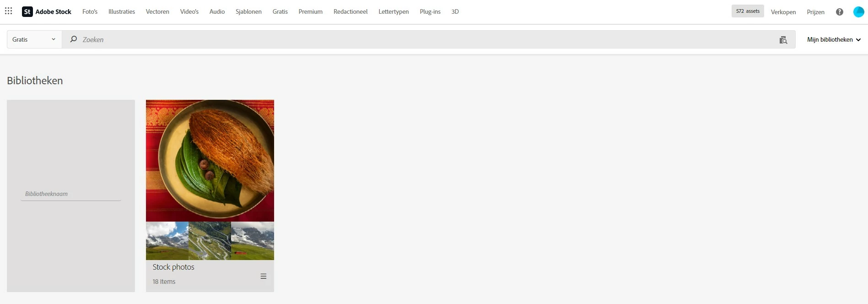Open the visual search camera icon
This screenshot has height=304, width=868.
783,40
